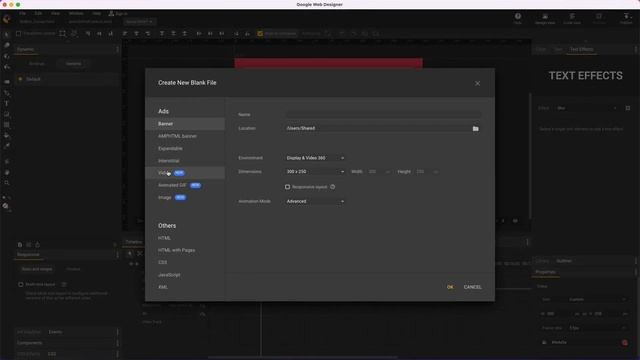The height and width of the screenshot is (360, 640).
Task: Enable the Responsive layout checkbox
Action: click(287, 187)
